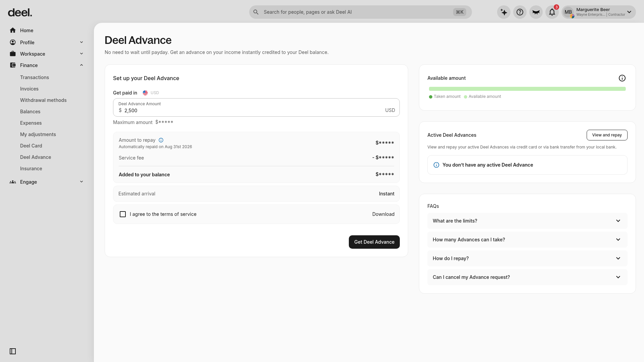Click 'Automatically repaid on Aug 31st 2026' text

coord(155,147)
